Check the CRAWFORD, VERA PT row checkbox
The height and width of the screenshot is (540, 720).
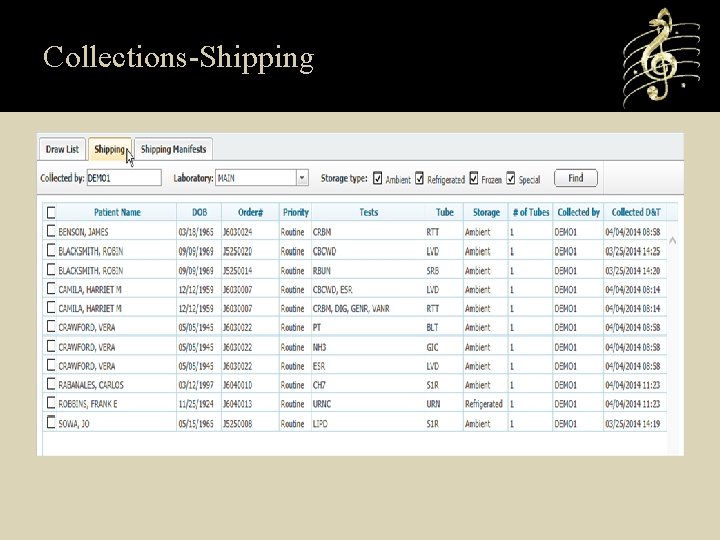51,326
